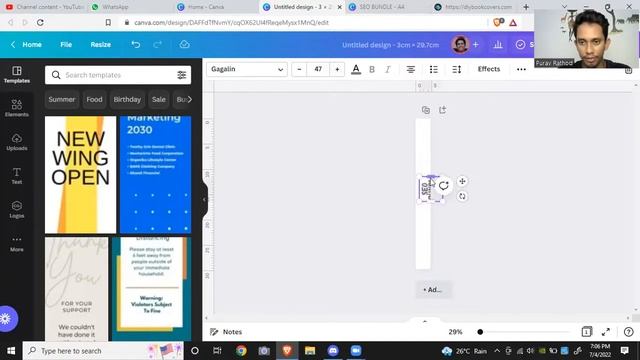Add collaborators with the plus icon
The width and height of the screenshot is (640, 360).
pos(476,44)
